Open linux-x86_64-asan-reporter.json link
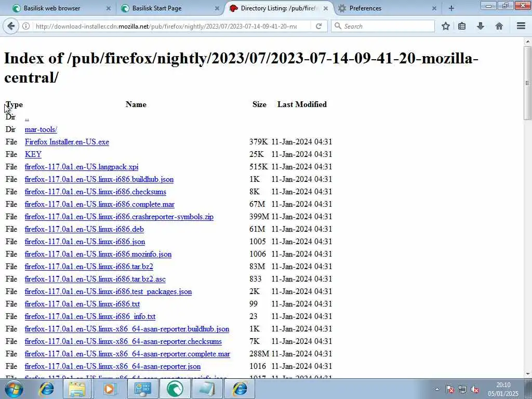This screenshot has height=399, width=532. (x=113, y=366)
